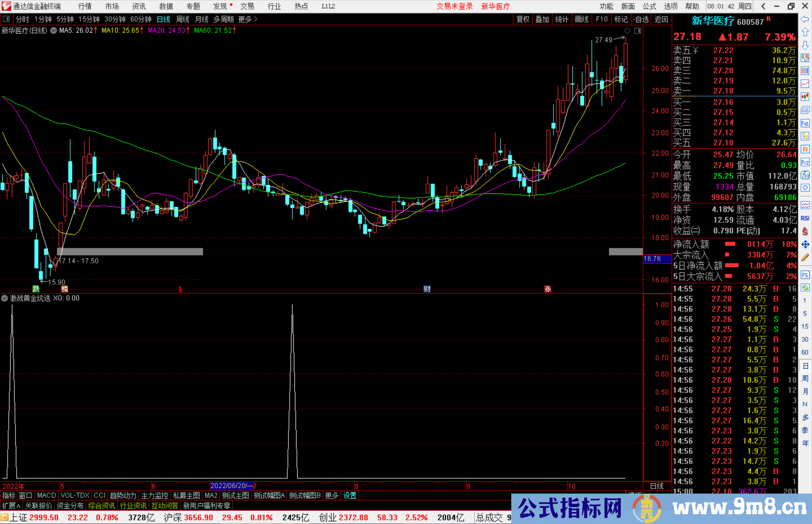Click the 财 marker on the timeline
The image size is (812, 524).
click(x=427, y=289)
